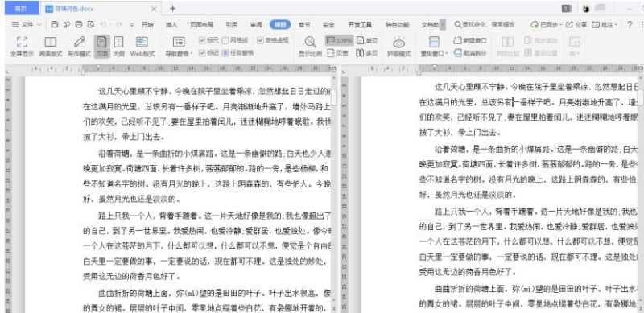The height and width of the screenshot is (313, 644).
Task: Open the 审阅 Review tab
Action: click(x=256, y=24)
